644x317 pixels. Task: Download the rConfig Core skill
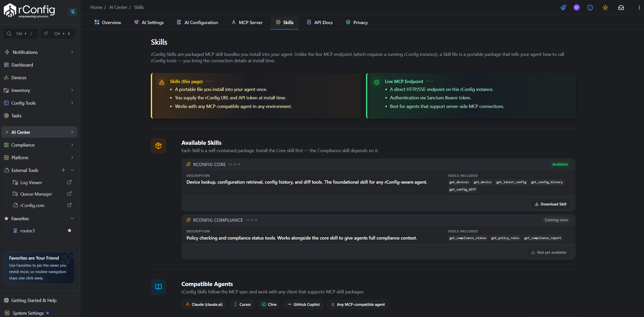coord(550,204)
